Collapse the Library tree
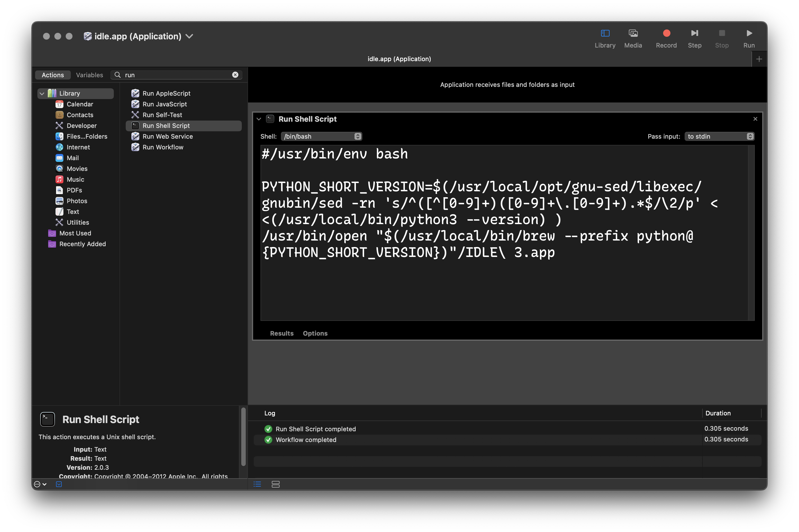 point(42,93)
